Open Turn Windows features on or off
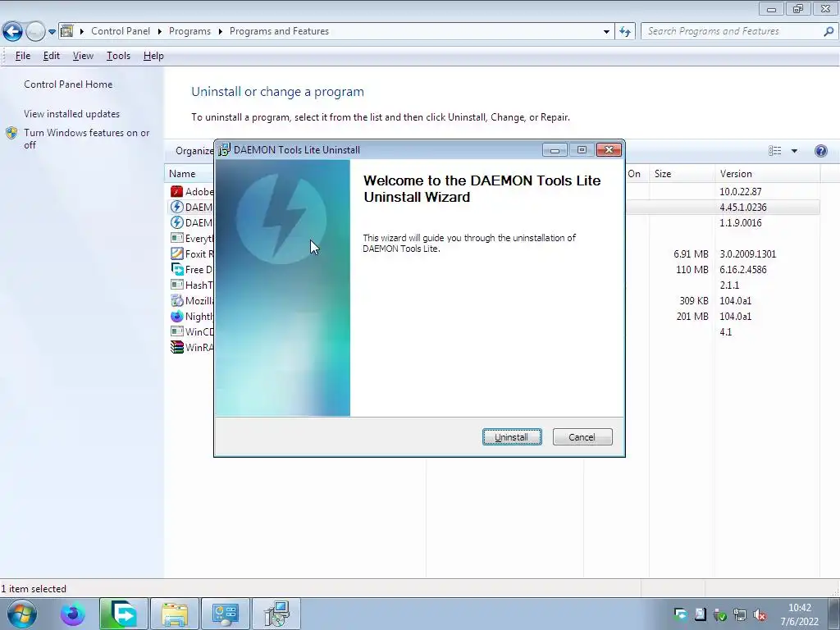This screenshot has width=840, height=630. pyautogui.click(x=87, y=139)
